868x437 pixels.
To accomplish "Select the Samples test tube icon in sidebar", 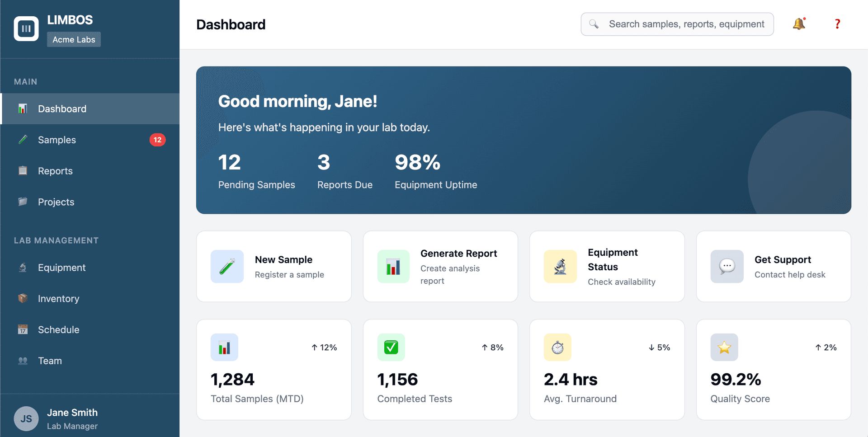I will [x=23, y=140].
